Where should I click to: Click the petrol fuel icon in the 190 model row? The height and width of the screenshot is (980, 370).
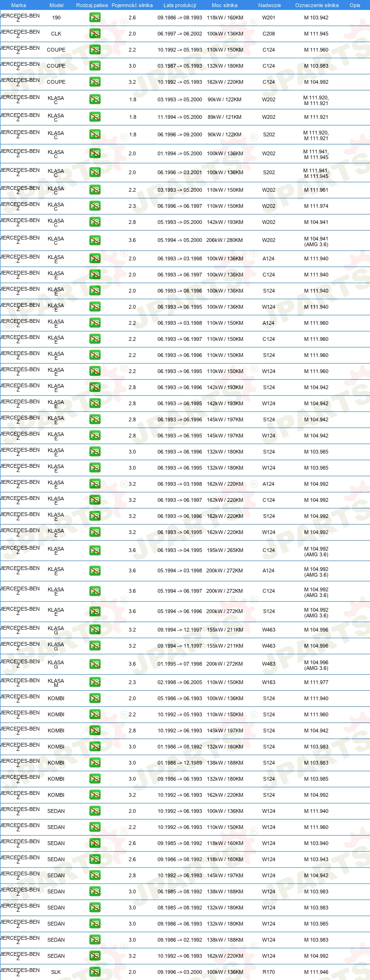click(95, 18)
